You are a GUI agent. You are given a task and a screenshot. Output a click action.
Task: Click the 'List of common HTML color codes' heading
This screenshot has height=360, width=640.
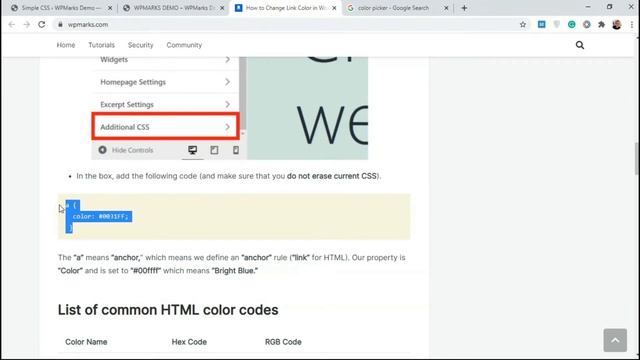(x=168, y=310)
